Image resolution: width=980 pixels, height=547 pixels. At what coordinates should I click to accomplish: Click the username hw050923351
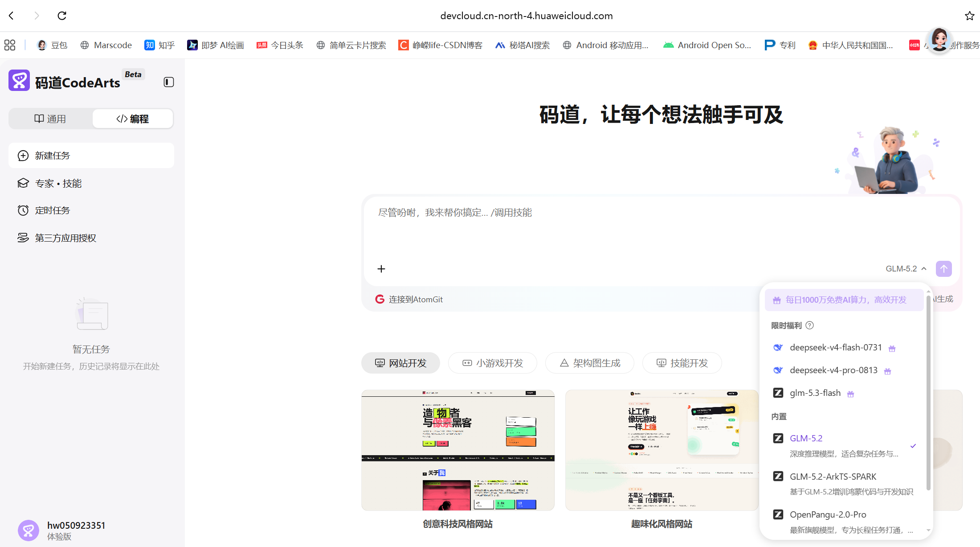tap(76, 525)
